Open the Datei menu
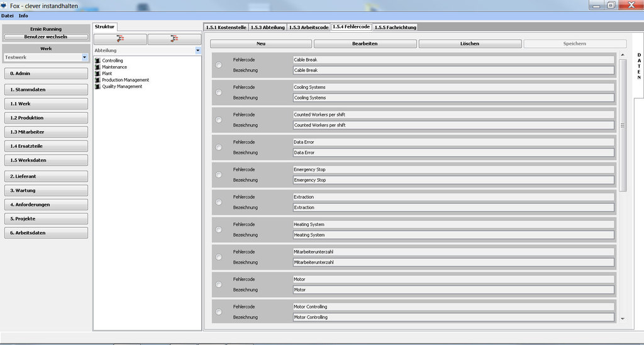Screen dimensions: 644x345 (8, 15)
